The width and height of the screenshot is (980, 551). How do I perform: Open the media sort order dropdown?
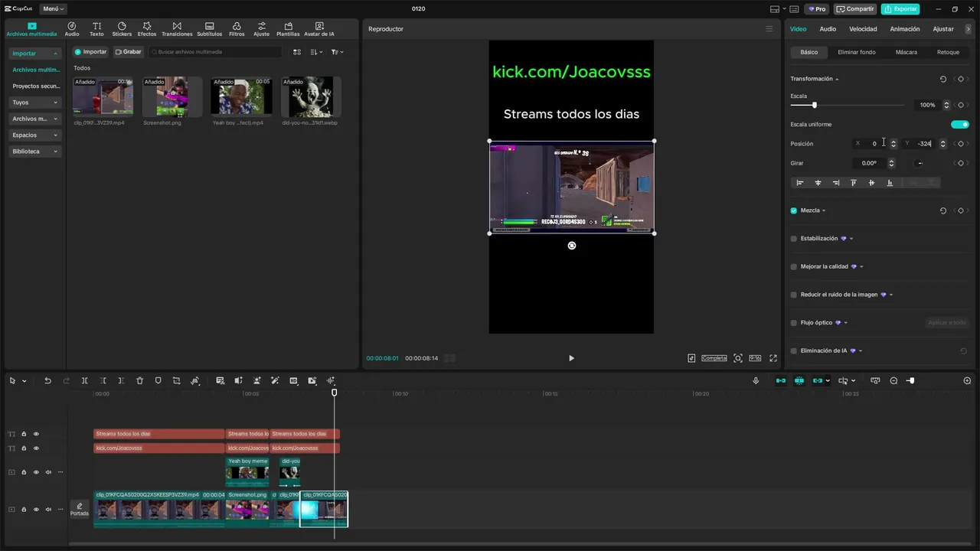317,52
